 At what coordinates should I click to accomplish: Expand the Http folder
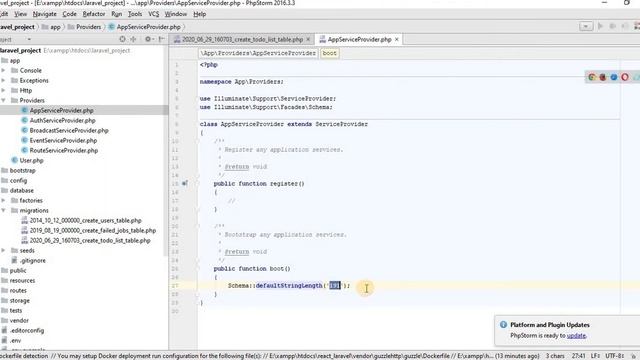4,90
